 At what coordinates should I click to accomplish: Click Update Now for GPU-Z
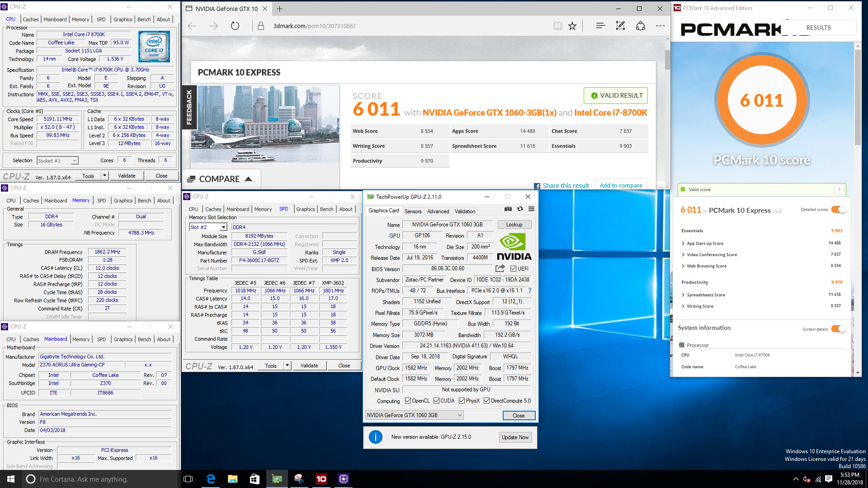[x=515, y=437]
